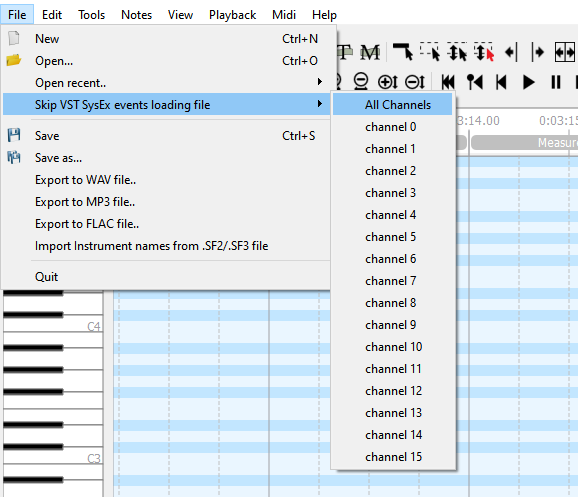Zoom out horizontally with the minus magnifier
Image resolution: width=578 pixels, height=497 pixels.
pyautogui.click(x=361, y=81)
